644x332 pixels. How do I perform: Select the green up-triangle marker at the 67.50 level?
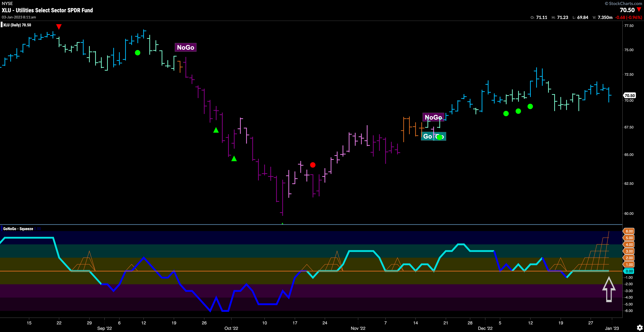coord(216,130)
